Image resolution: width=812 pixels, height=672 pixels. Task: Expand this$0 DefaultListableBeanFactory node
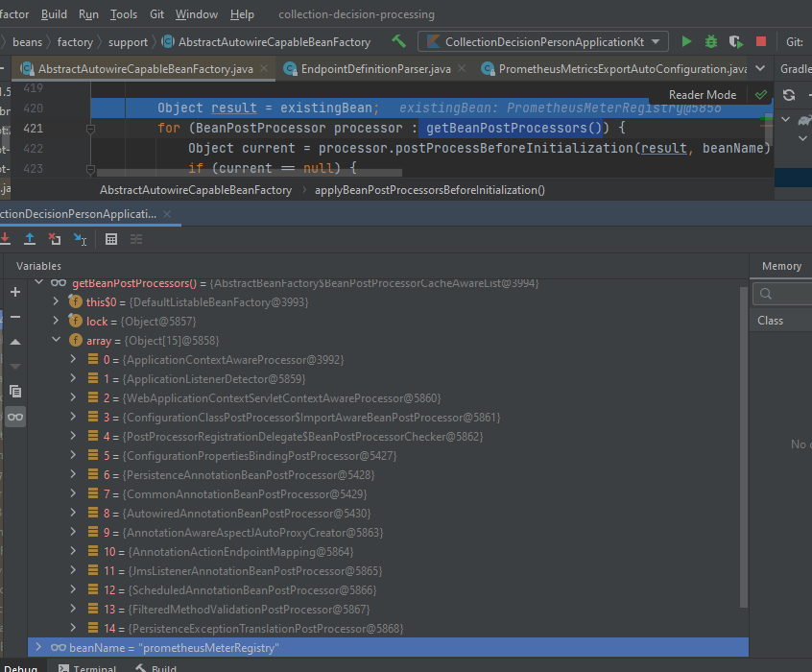(x=56, y=301)
